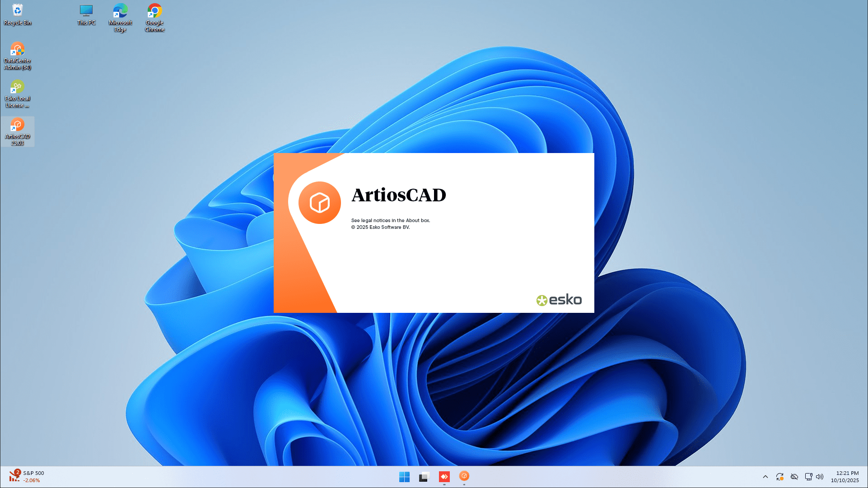The width and height of the screenshot is (868, 488).
Task: Click the ArtiosCAD splash screen logo
Action: pos(320,203)
